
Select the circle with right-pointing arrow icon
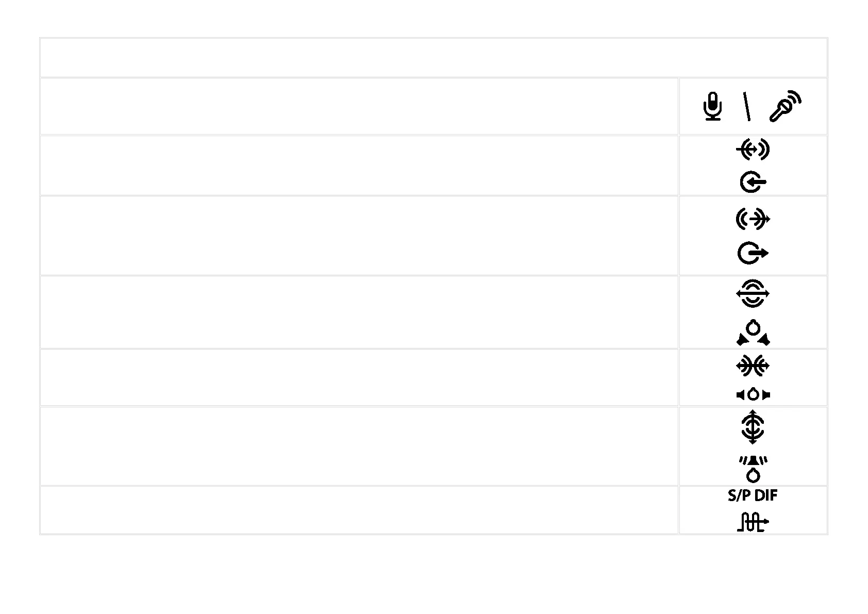click(753, 253)
